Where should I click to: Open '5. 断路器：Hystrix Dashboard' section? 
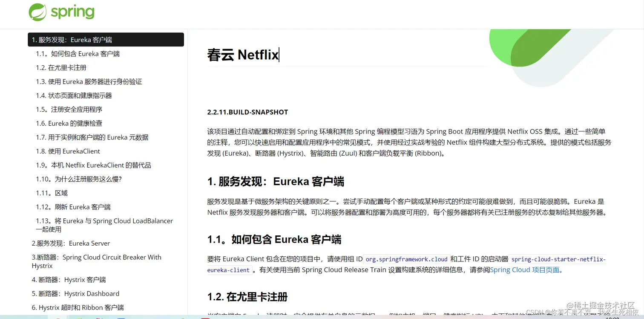pyautogui.click(x=76, y=293)
